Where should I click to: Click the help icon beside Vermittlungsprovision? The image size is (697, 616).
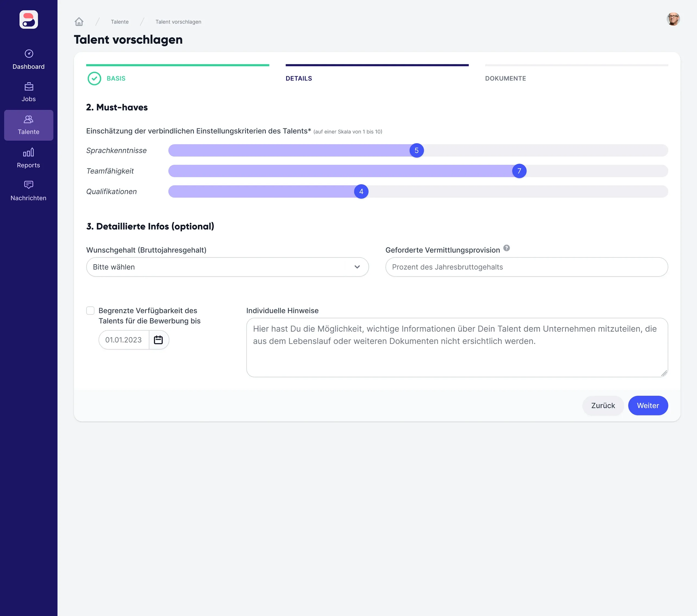506,248
